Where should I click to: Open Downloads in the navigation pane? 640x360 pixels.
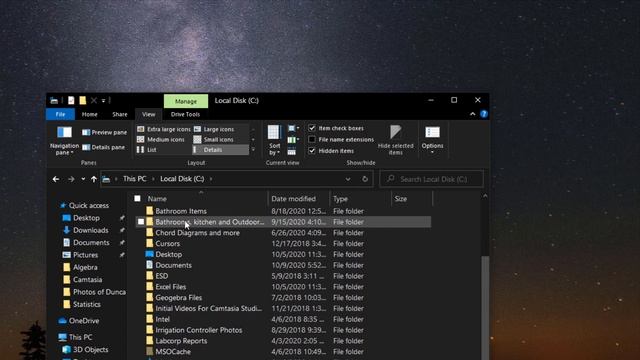click(x=86, y=230)
